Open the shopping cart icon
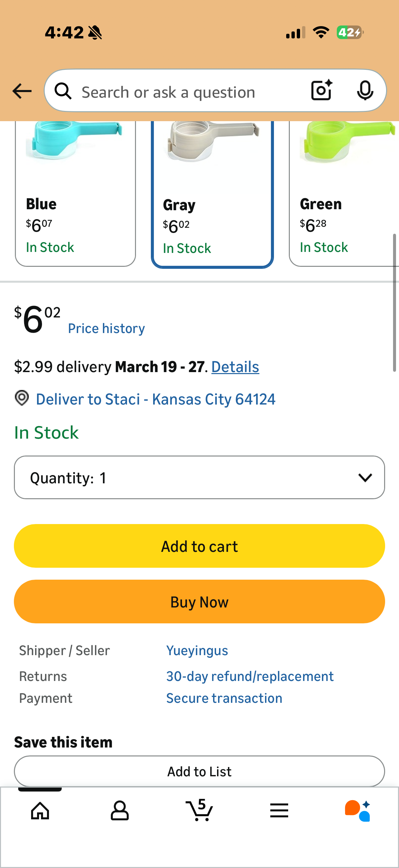Image resolution: width=399 pixels, height=868 pixels. tap(199, 809)
